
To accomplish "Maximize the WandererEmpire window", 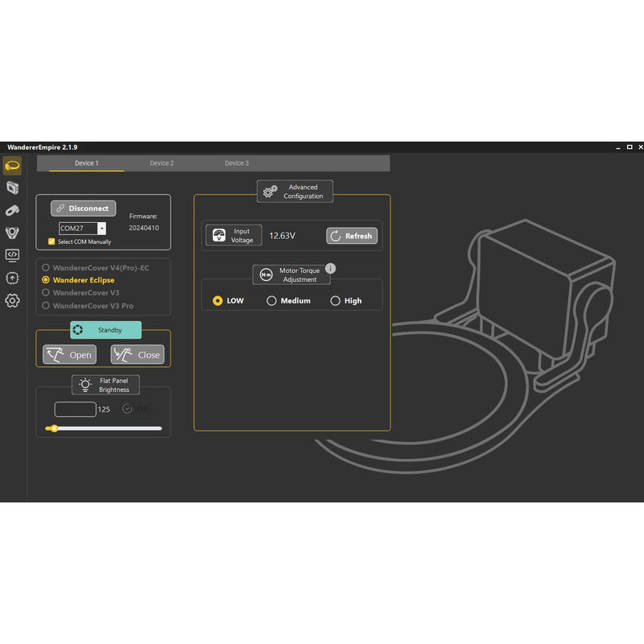I will click(630, 147).
